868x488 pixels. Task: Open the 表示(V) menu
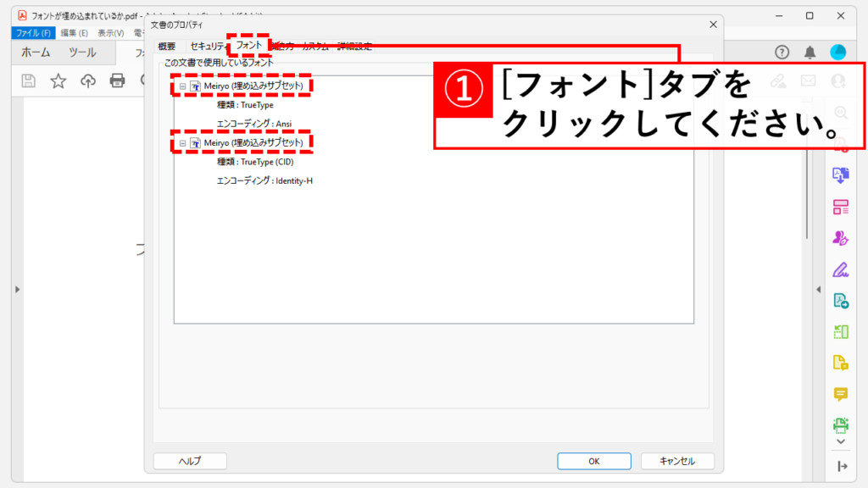(111, 33)
